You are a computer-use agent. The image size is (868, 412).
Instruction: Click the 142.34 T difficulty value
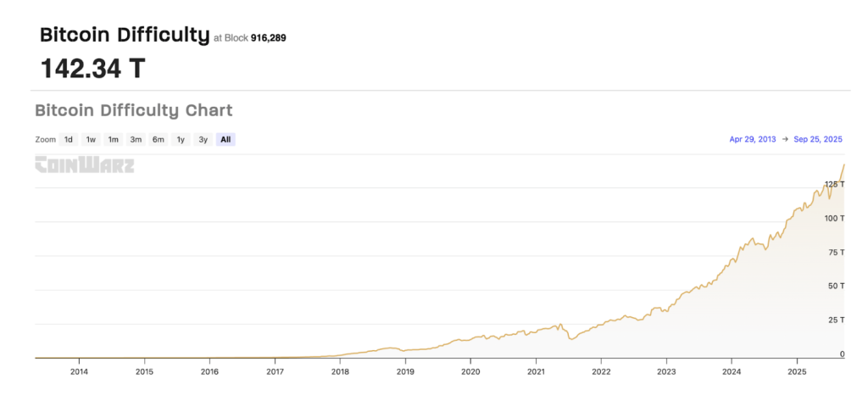[x=93, y=69]
